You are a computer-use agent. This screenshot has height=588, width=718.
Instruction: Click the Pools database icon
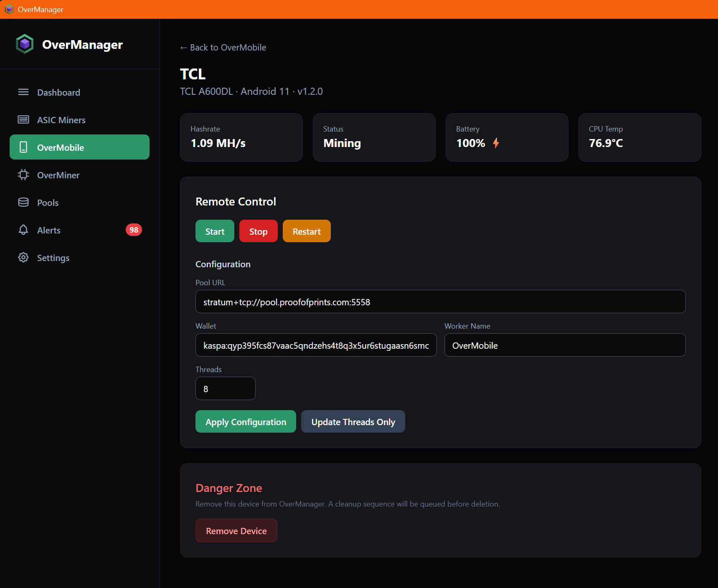point(23,202)
